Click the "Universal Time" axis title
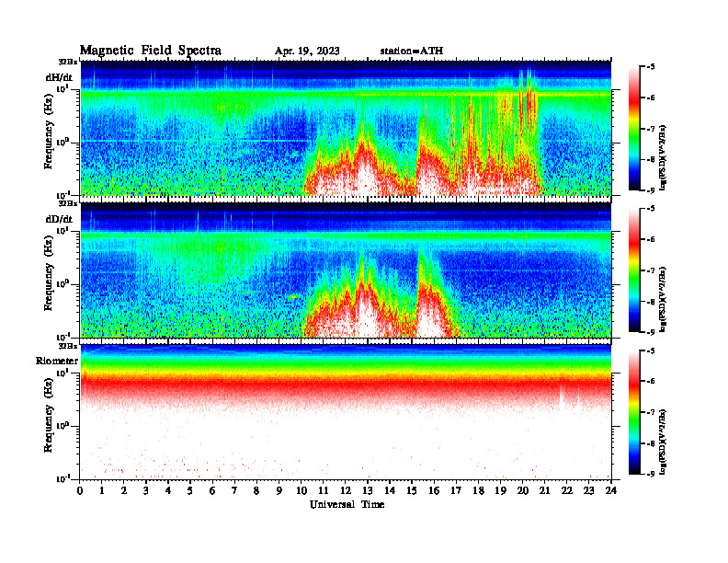 [347, 504]
